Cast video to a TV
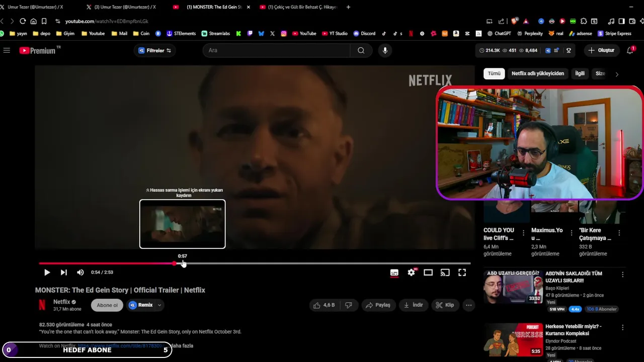Screen dimensions: 644x362 (x=445, y=273)
